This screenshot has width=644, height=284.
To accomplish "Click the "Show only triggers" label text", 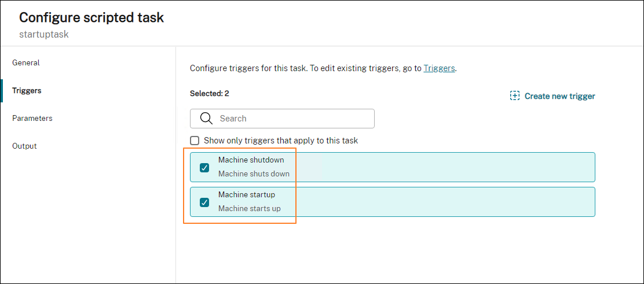I will pos(281,141).
